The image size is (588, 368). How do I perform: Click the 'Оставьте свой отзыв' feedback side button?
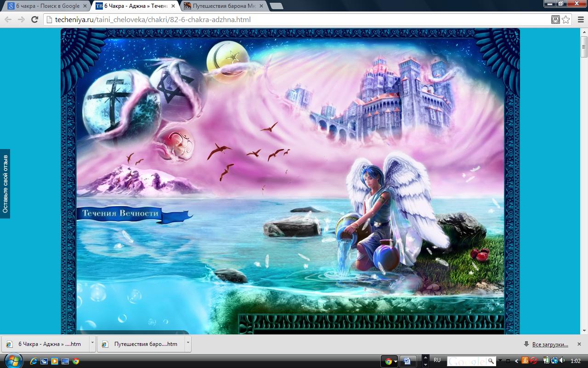(5, 184)
